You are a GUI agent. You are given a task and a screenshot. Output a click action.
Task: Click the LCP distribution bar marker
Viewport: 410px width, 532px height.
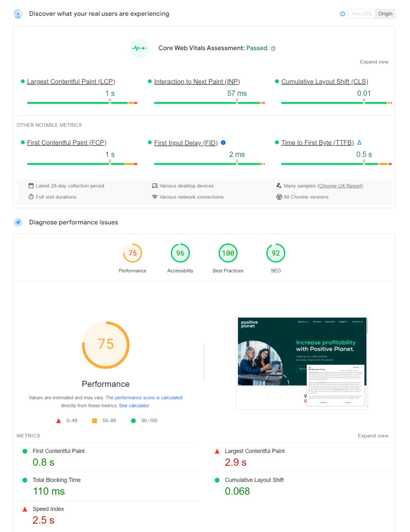tap(110, 101)
